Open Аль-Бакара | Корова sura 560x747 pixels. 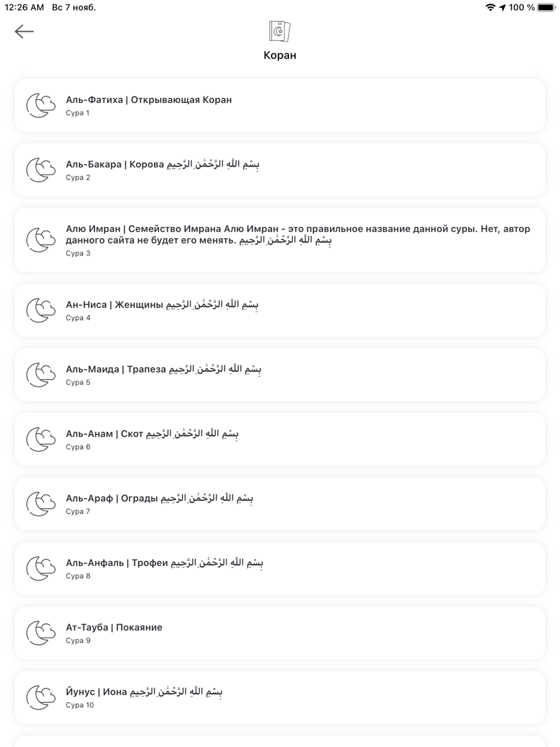click(x=280, y=170)
